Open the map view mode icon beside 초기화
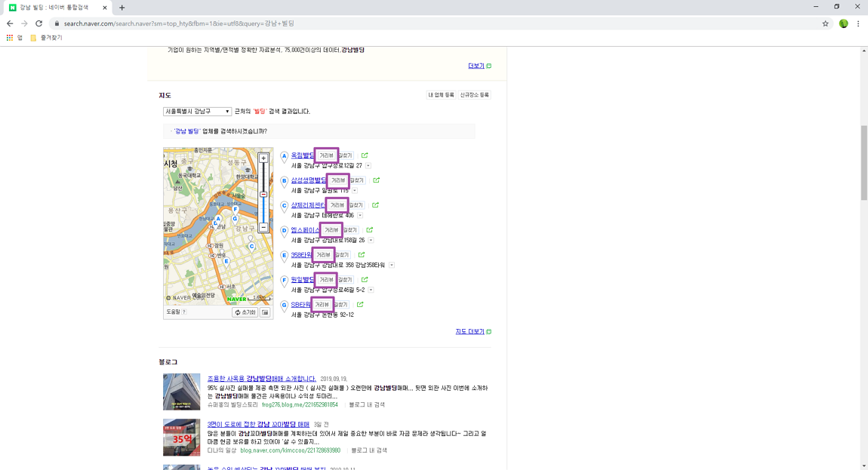 [265, 312]
